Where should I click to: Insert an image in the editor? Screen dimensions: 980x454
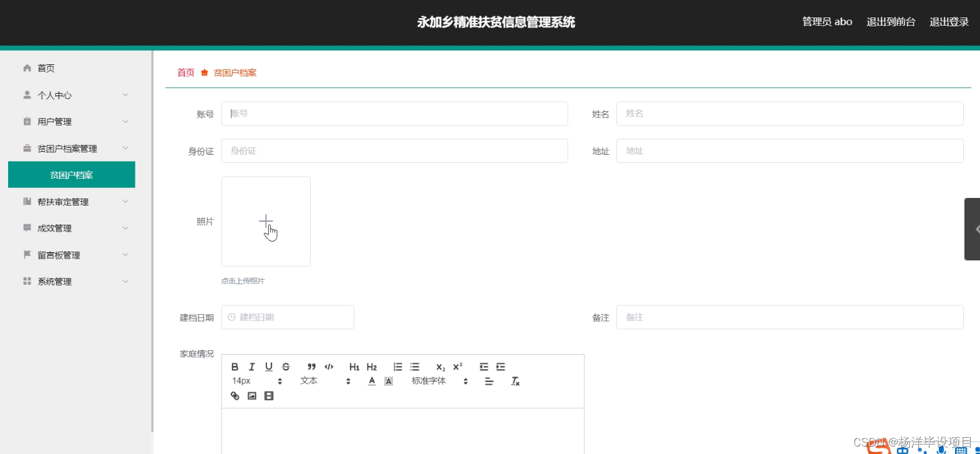[252, 396]
